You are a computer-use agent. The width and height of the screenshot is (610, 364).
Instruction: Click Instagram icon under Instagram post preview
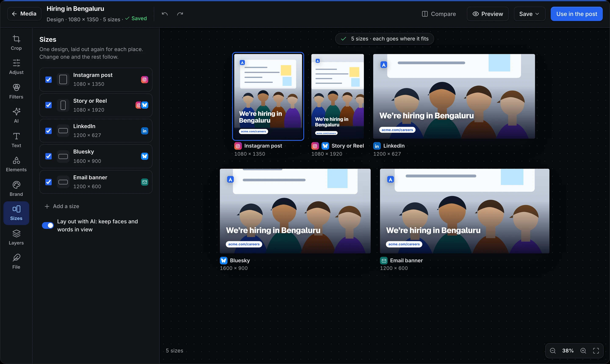[x=238, y=146]
